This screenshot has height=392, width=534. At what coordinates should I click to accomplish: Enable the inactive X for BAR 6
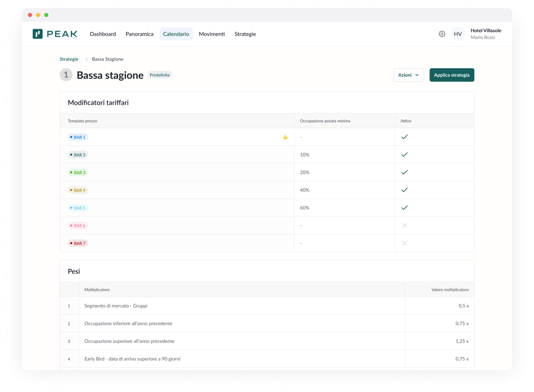404,226
